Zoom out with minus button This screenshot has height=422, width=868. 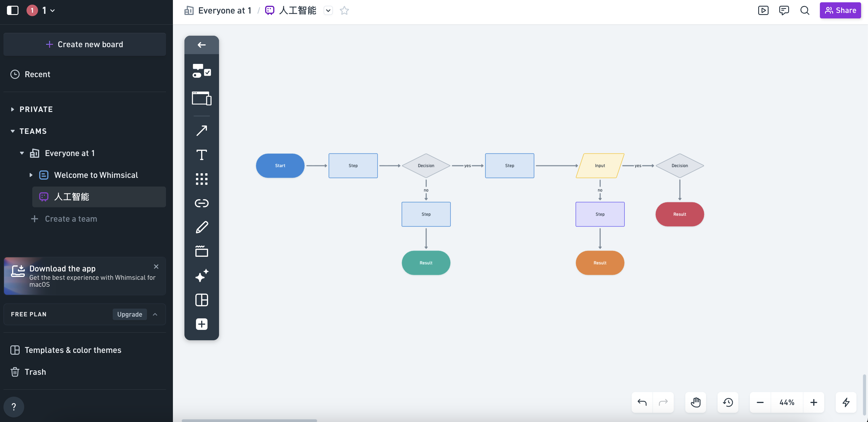pos(760,402)
